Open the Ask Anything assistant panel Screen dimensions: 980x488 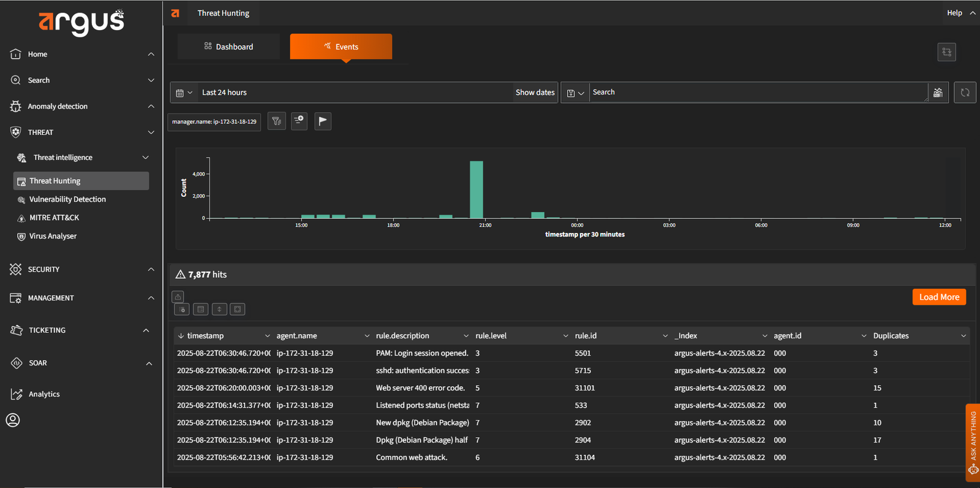pos(973,443)
